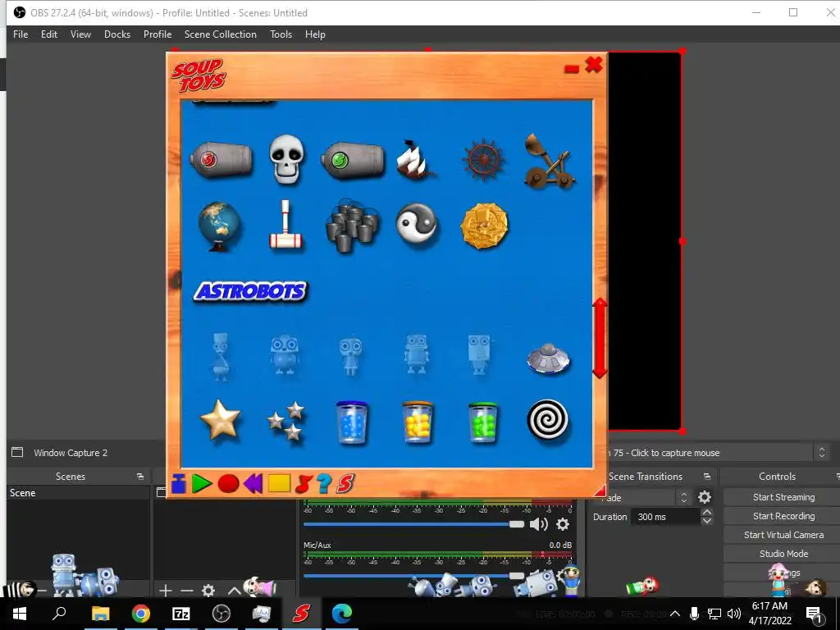Pick the croquet mallet toy
This screenshot has height=630, width=840.
coord(286,225)
